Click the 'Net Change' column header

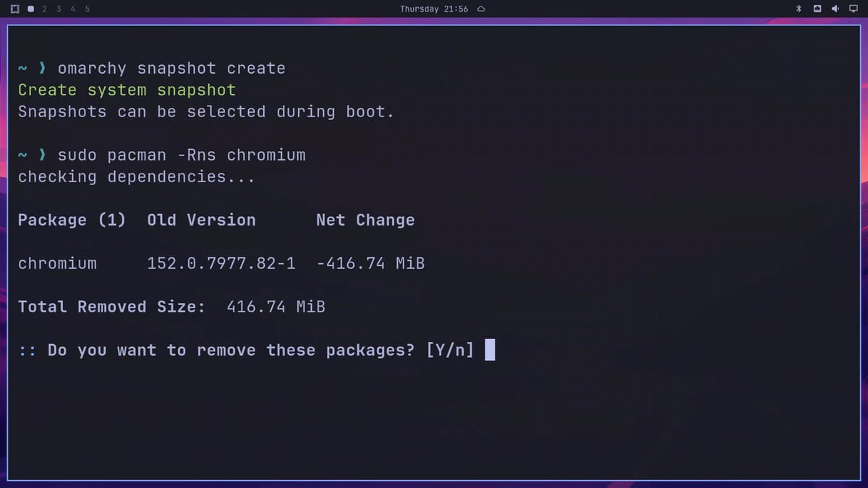[x=365, y=221]
